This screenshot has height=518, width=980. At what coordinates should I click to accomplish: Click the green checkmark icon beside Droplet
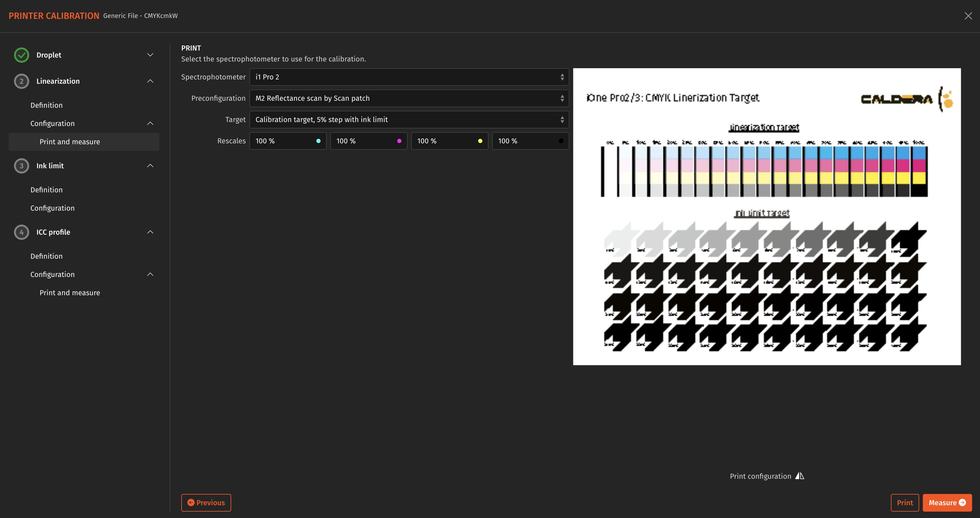point(21,55)
